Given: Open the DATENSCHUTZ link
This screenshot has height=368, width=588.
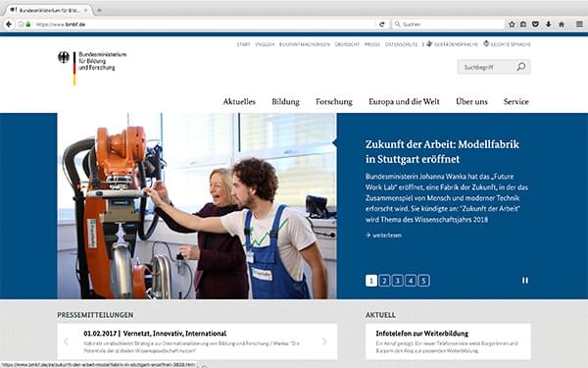Looking at the screenshot, I should pyautogui.click(x=401, y=44).
